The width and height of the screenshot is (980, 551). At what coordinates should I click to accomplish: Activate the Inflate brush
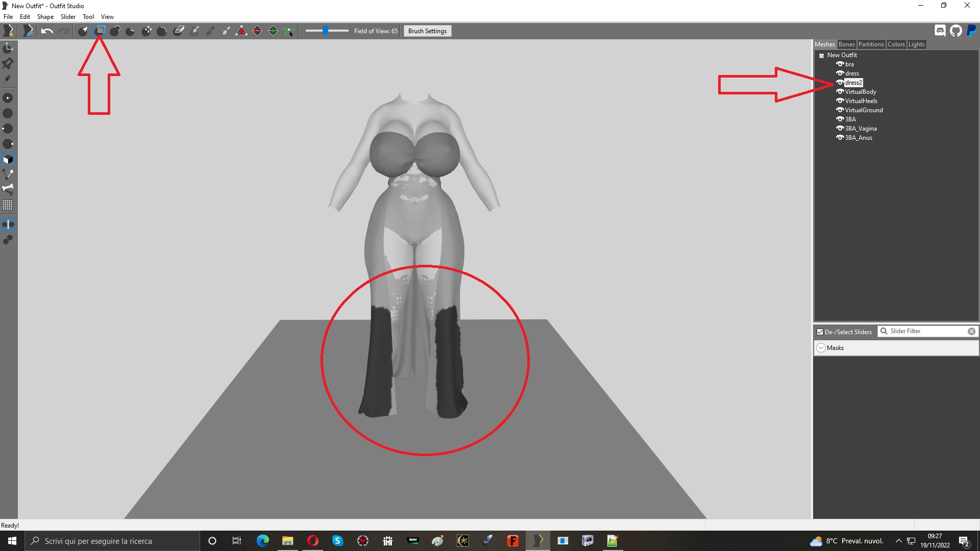click(x=115, y=31)
